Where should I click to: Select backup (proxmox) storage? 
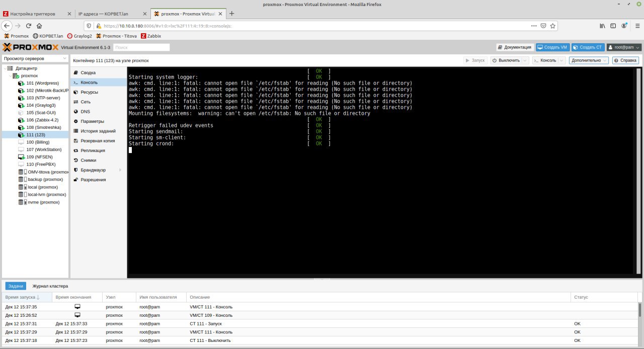coord(45,179)
